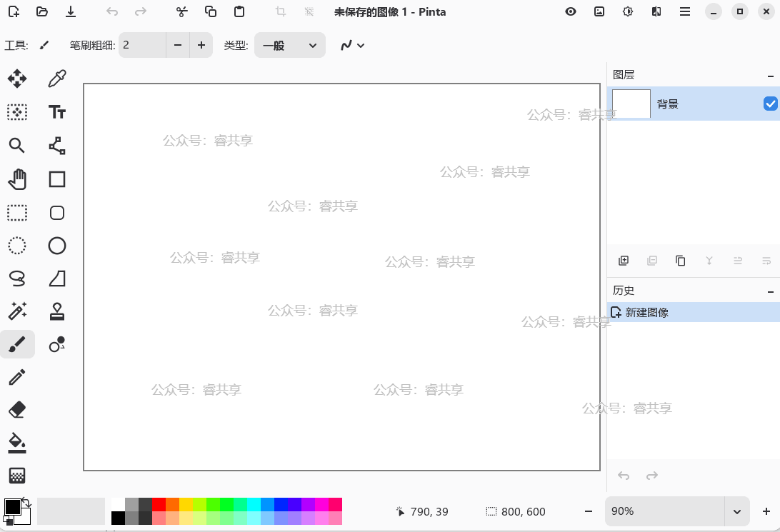Screen dimensions: 780x532
Task: Select the Text tool
Action: 57,112
